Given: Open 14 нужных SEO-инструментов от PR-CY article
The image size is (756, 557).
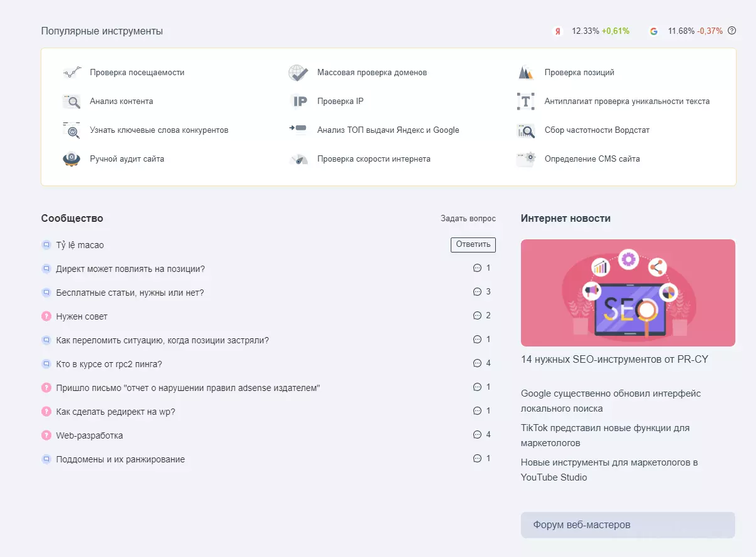Looking at the screenshot, I should click(615, 360).
